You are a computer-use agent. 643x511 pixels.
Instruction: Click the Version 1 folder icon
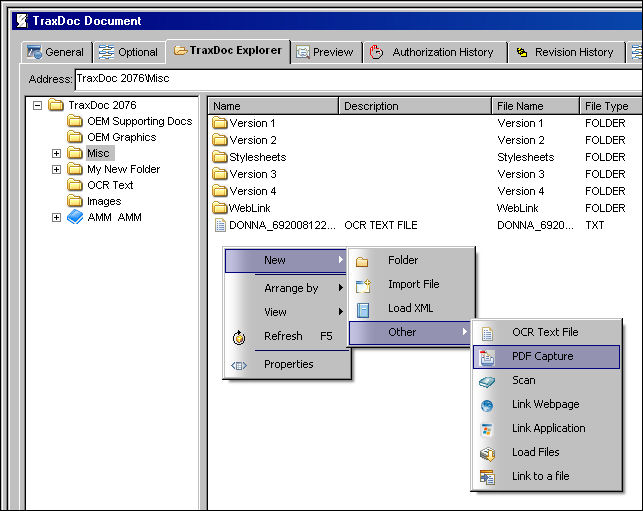(220, 123)
